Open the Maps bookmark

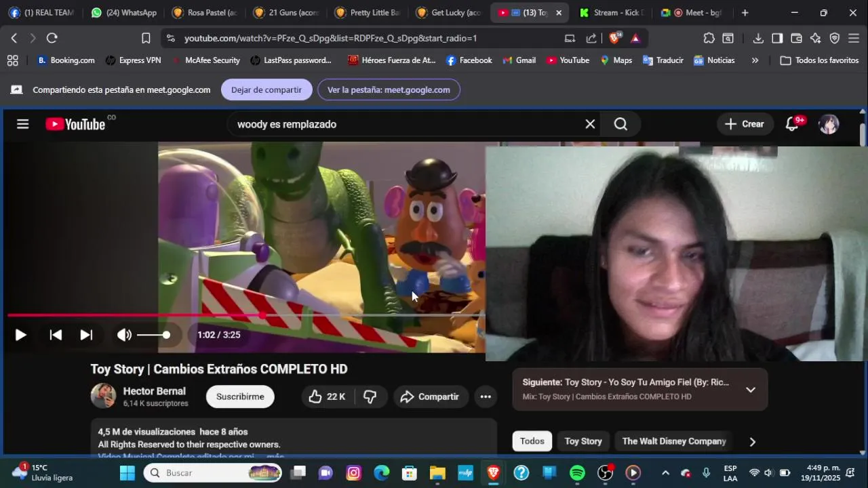click(616, 60)
